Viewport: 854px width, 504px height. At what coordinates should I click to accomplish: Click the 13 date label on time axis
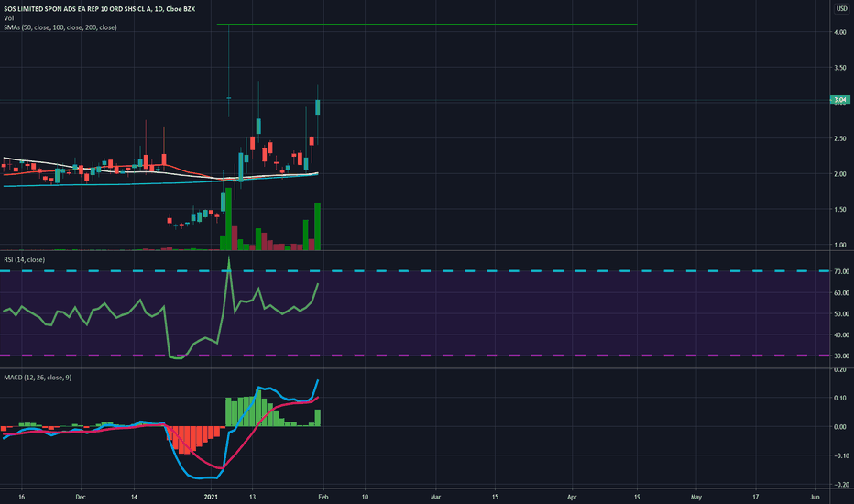(x=252, y=497)
